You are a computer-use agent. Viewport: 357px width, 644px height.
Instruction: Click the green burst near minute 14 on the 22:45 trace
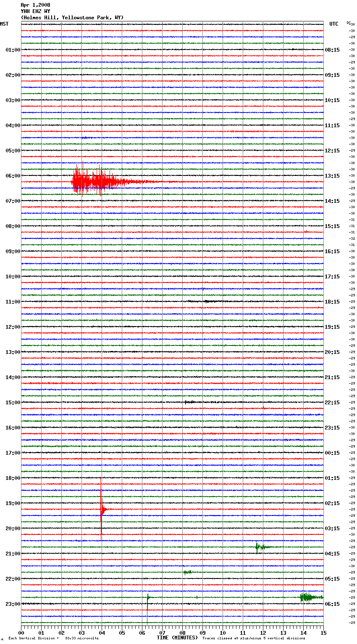coord(311,597)
